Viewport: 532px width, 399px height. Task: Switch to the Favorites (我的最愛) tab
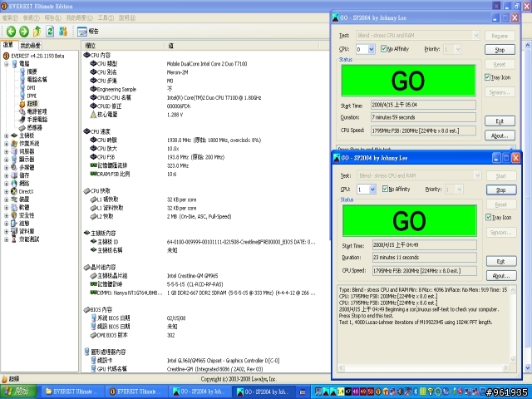coord(31,45)
